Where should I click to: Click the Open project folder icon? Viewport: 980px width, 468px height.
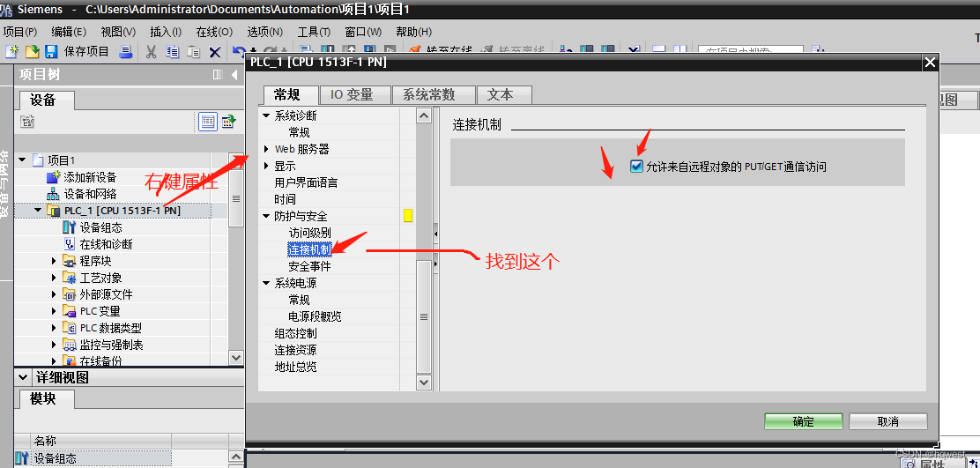31,52
